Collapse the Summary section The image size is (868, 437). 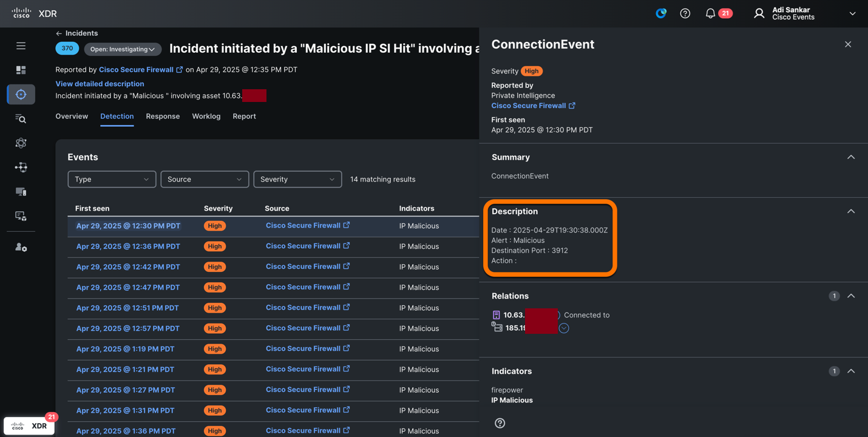pos(851,157)
